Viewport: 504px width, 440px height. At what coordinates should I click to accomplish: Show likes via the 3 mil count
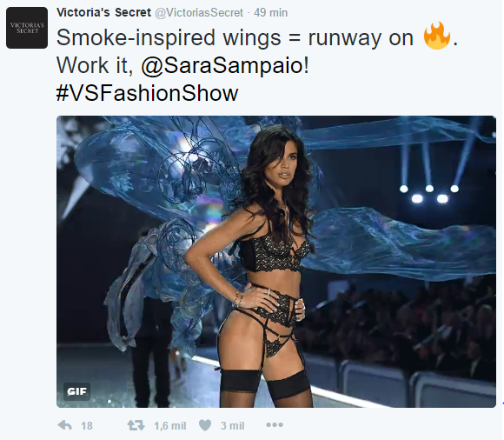(232, 426)
